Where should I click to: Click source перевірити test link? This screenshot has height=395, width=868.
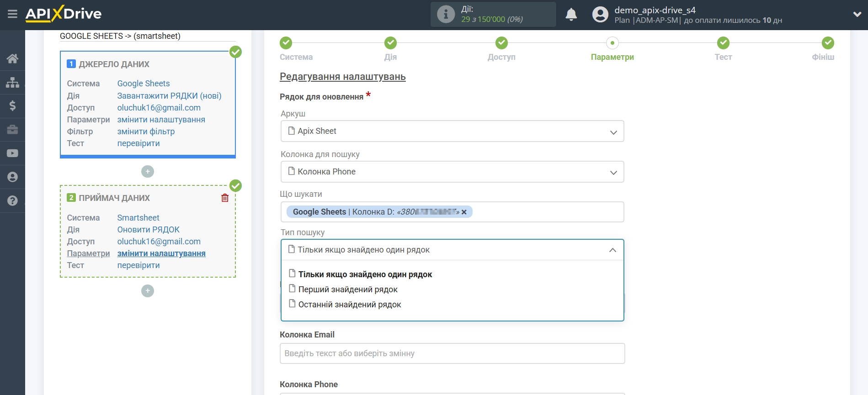pos(138,143)
